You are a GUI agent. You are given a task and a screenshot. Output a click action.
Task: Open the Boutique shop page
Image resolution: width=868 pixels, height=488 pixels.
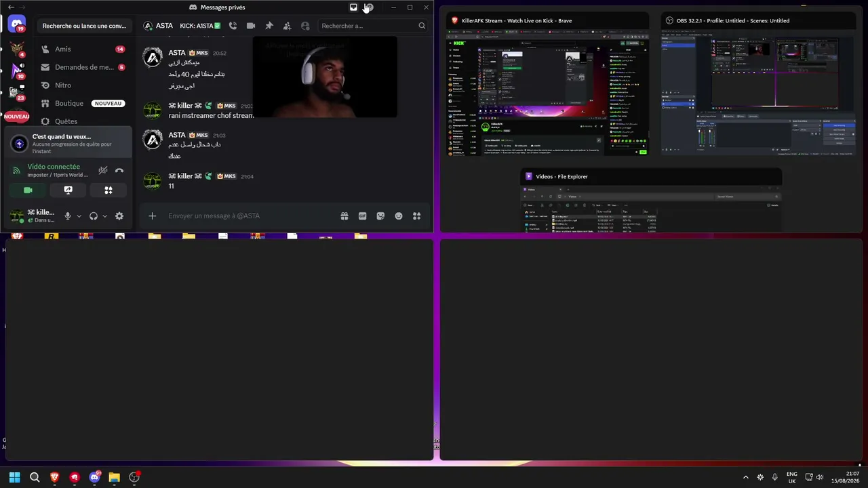pyautogui.click(x=83, y=104)
